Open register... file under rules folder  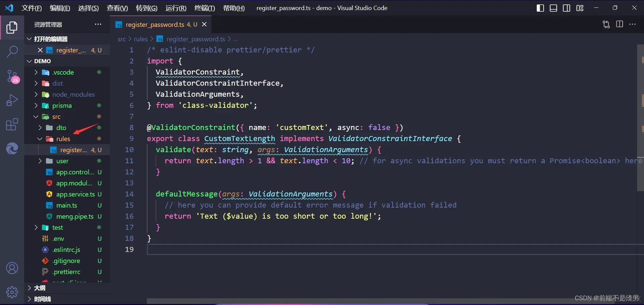point(67,150)
